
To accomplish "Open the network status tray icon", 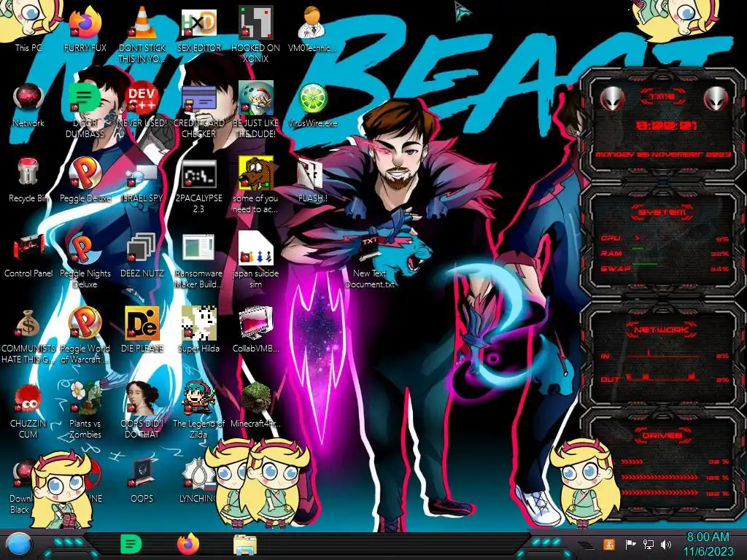I will [x=649, y=544].
